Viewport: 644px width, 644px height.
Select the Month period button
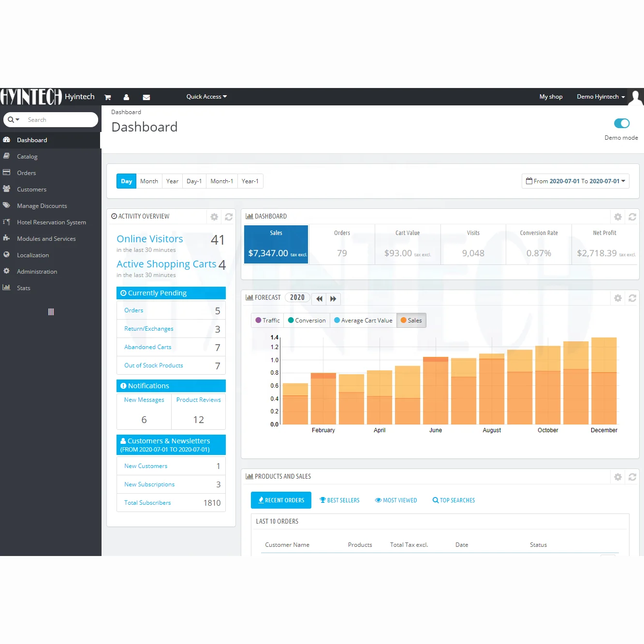tap(149, 181)
